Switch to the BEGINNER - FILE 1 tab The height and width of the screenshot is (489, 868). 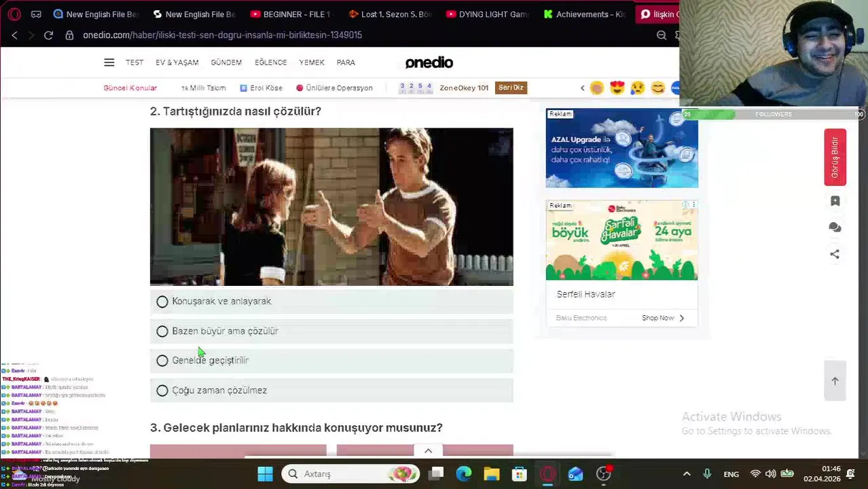(291, 14)
